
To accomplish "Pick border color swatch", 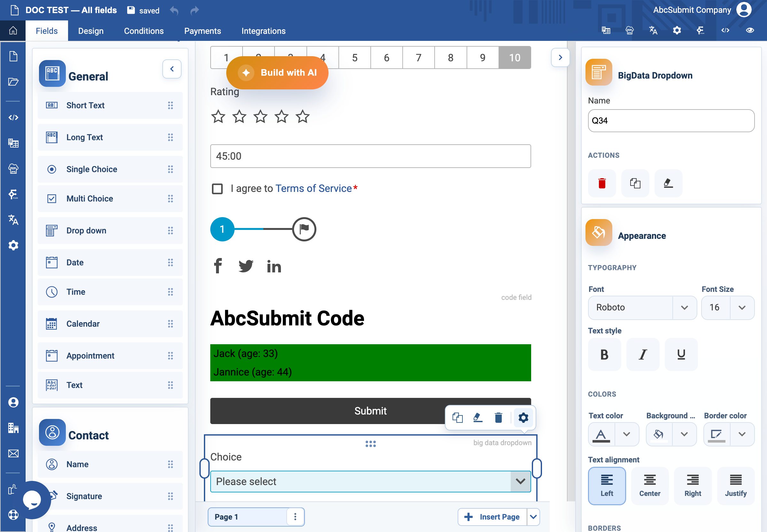I will coord(717,434).
